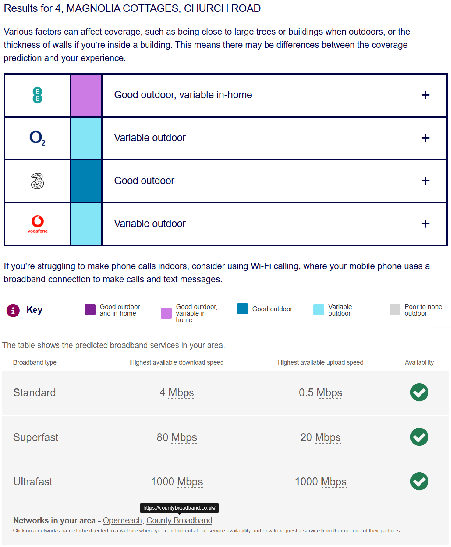Click the 1000 Mbps Ultrafast download speed
Screen dimensions: 451x547
[177, 482]
